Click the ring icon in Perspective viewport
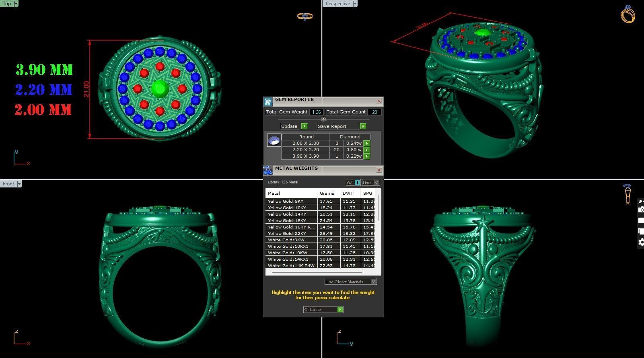Viewport: 644px width, 358px height. 628,14
